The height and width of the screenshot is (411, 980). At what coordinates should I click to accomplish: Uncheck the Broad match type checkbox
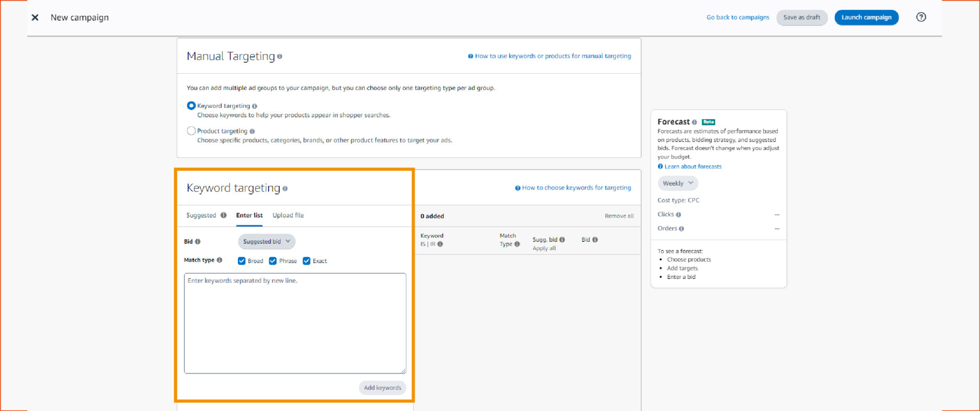[242, 261]
